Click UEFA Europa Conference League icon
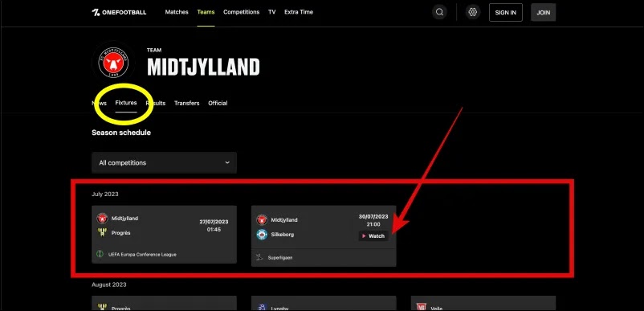This screenshot has height=311, width=644. click(x=100, y=254)
